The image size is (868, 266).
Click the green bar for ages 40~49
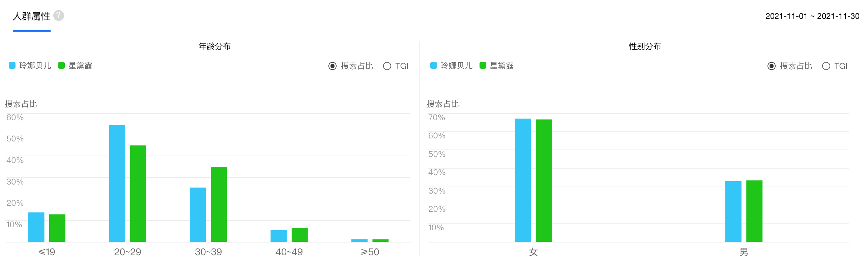click(x=299, y=235)
